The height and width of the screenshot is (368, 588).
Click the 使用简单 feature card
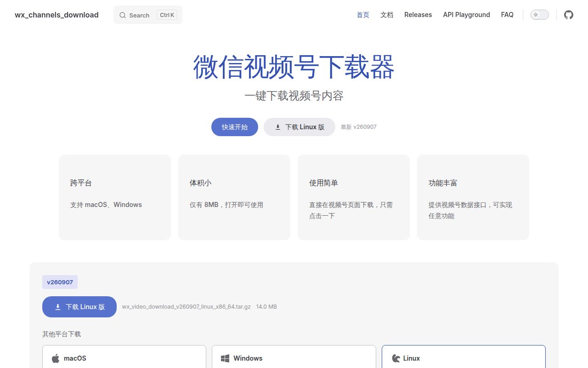(x=354, y=197)
